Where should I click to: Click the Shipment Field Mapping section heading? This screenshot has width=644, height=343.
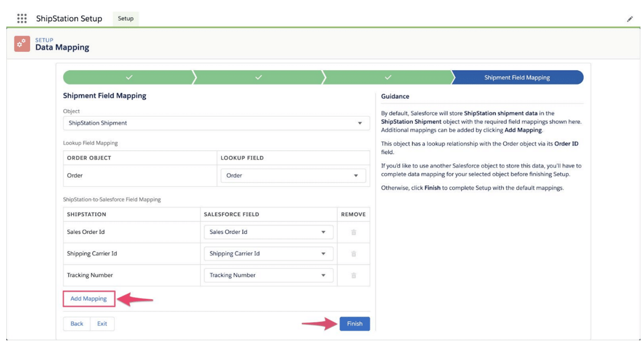(104, 96)
